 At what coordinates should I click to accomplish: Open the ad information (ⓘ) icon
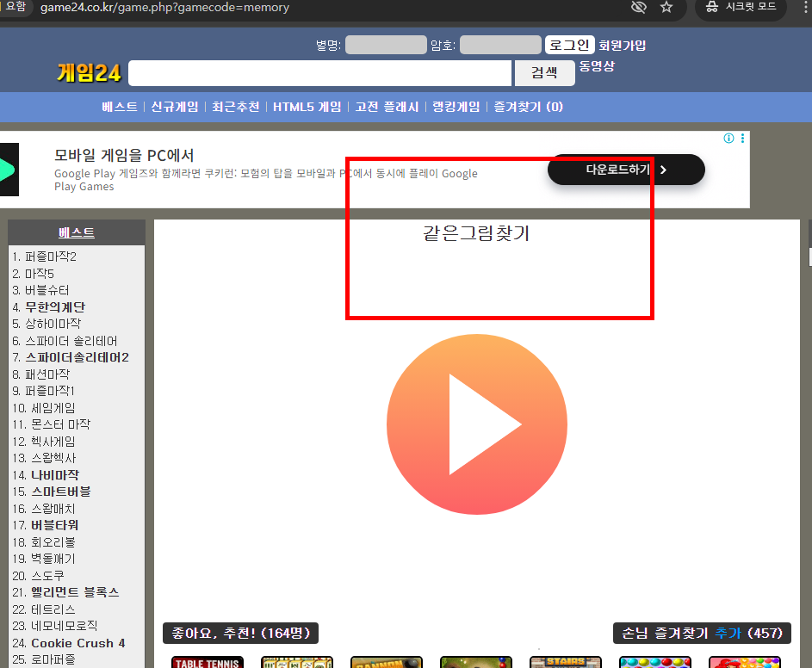pos(728,138)
